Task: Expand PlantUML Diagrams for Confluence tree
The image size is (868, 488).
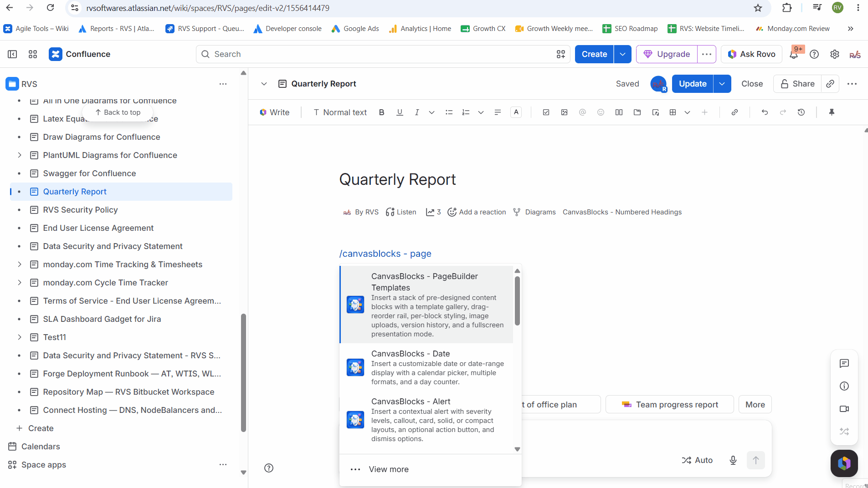Action: [x=20, y=155]
